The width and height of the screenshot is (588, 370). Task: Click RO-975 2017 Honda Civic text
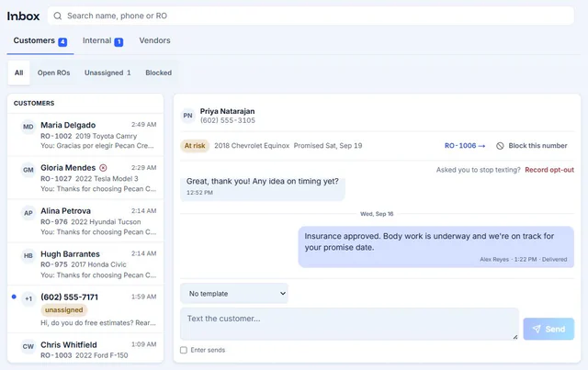point(84,264)
